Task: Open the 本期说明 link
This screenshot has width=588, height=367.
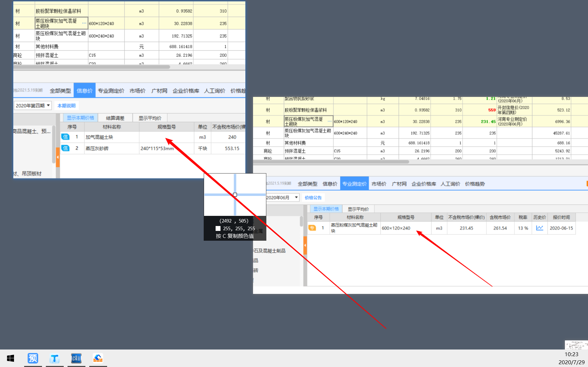Action: click(66, 106)
